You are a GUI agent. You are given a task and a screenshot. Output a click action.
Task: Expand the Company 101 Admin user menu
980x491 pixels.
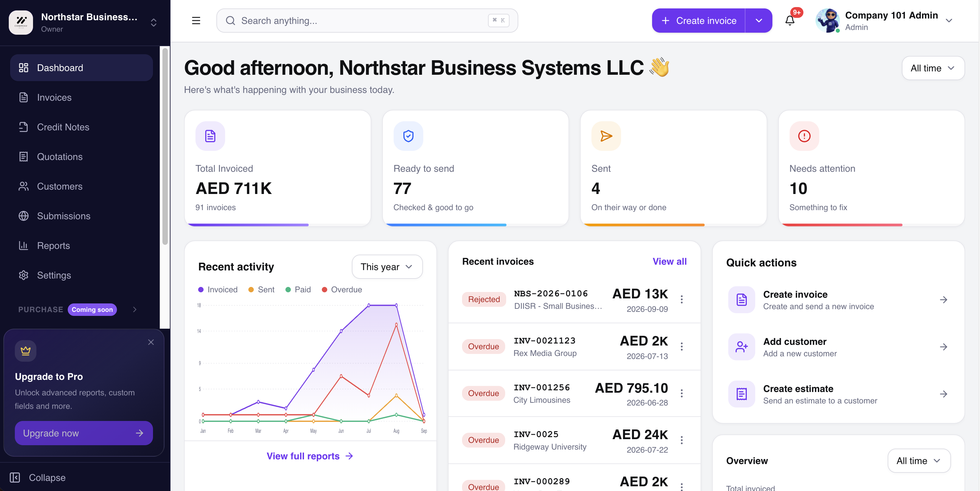pyautogui.click(x=949, y=21)
